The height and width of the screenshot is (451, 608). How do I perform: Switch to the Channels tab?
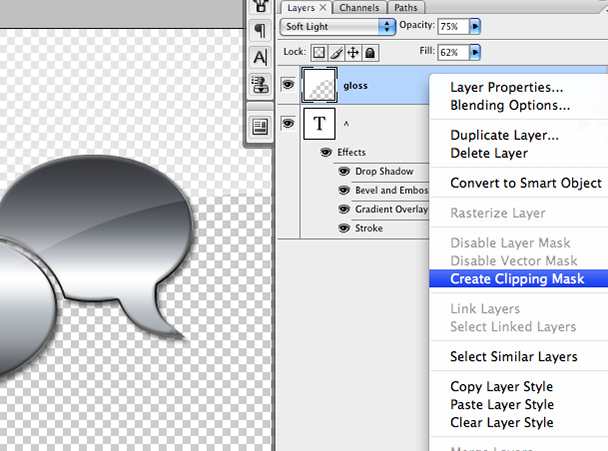click(359, 8)
